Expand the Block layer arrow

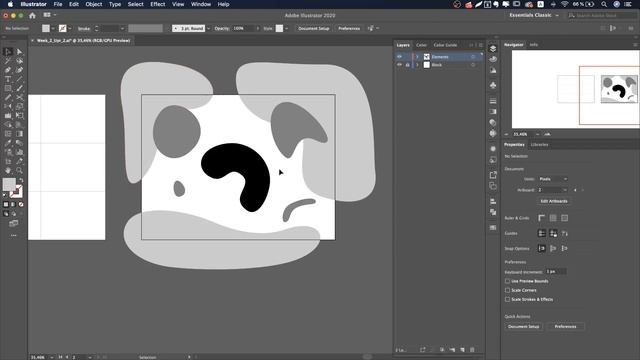click(417, 65)
